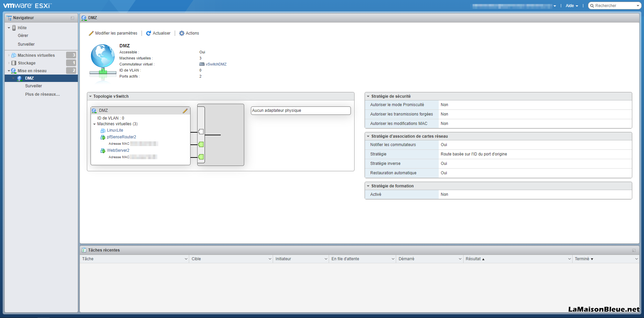The width and height of the screenshot is (644, 318).
Task: Open the Terminé column dropdown arrow
Action: click(x=636, y=259)
